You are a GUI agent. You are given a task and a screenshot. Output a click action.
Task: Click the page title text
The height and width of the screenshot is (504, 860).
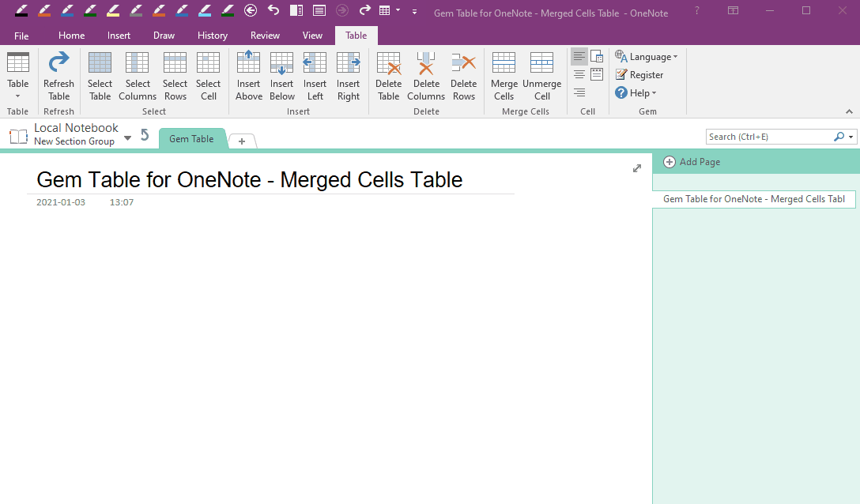[250, 180]
